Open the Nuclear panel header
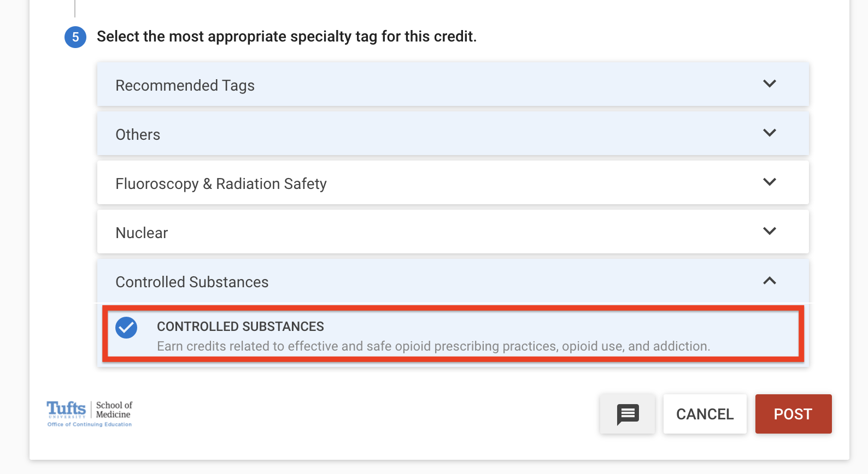This screenshot has width=868, height=474. pyautogui.click(x=453, y=232)
